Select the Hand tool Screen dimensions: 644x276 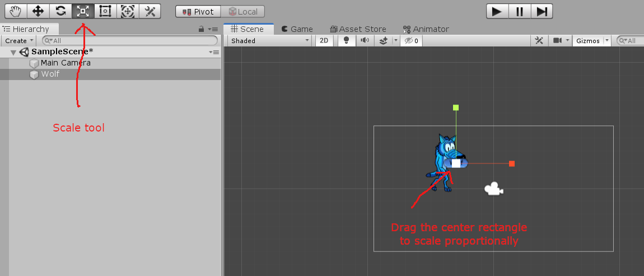pyautogui.click(x=16, y=11)
